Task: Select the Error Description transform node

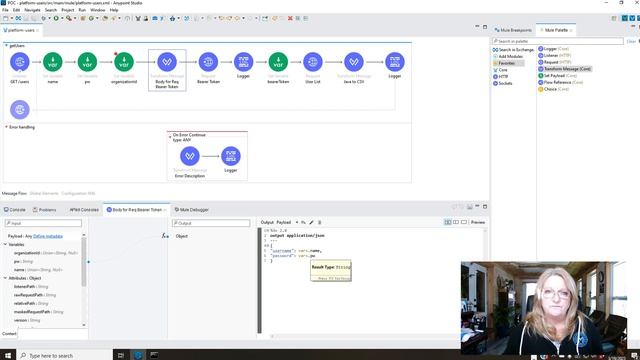Action: click(190, 156)
